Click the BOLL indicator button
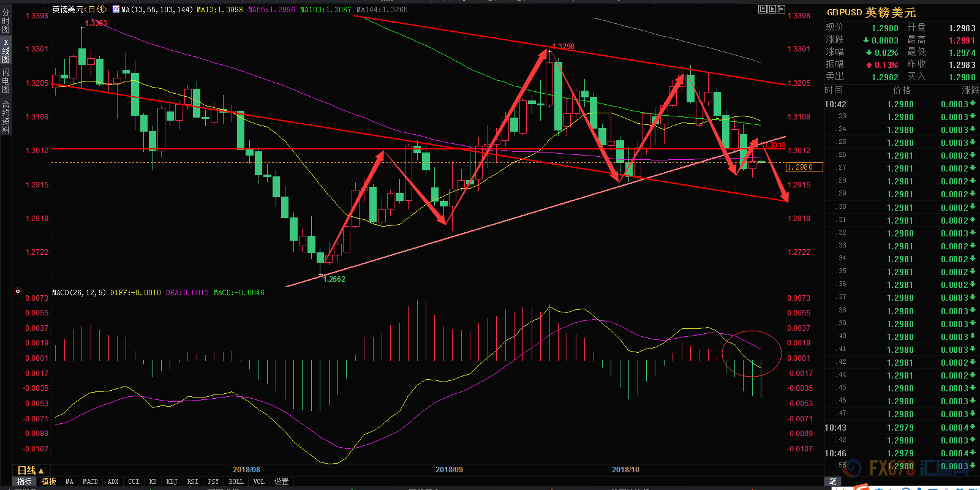Viewport: 980px width, 490px height. 236,482
